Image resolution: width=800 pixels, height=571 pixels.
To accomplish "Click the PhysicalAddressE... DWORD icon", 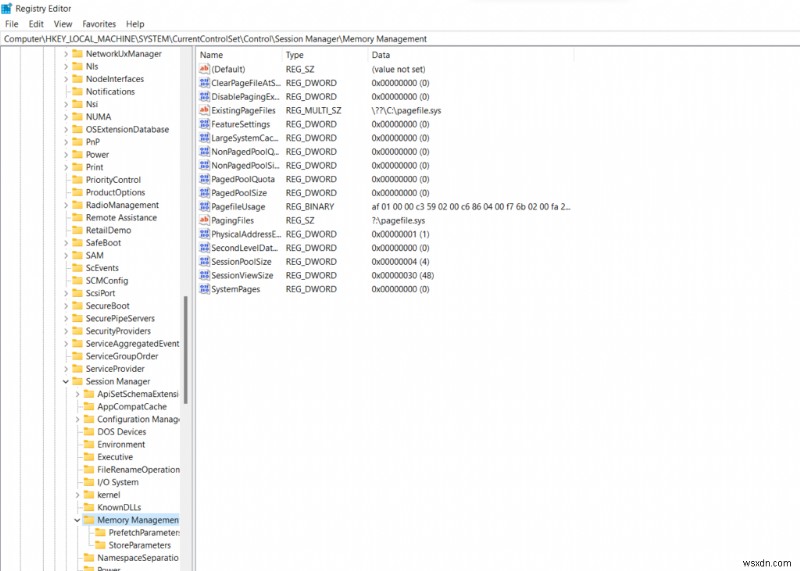I will point(205,234).
